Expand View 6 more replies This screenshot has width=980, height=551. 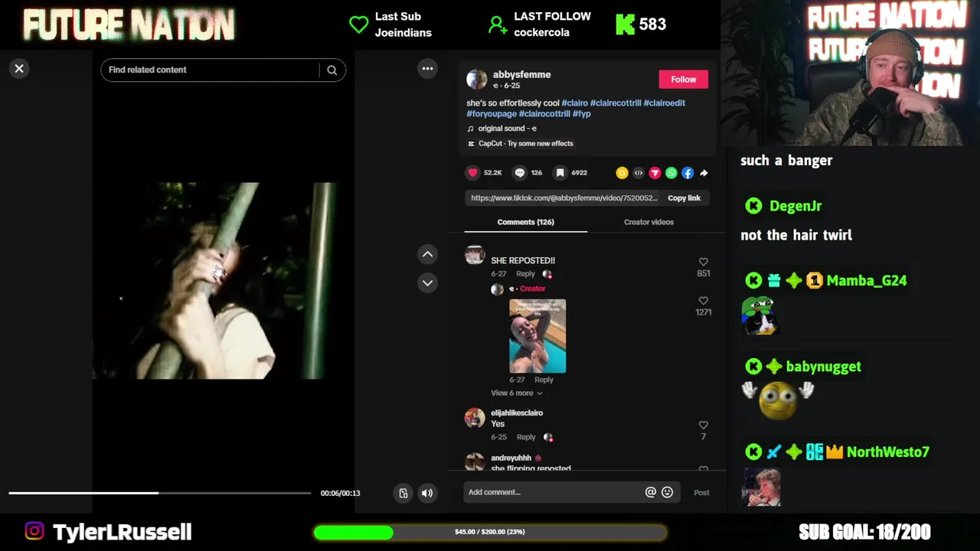tap(517, 393)
